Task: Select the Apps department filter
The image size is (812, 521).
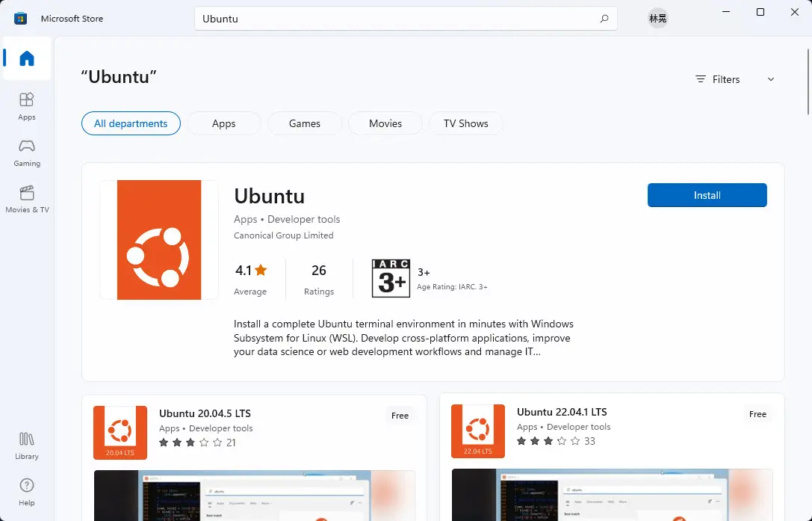Action: coord(223,123)
